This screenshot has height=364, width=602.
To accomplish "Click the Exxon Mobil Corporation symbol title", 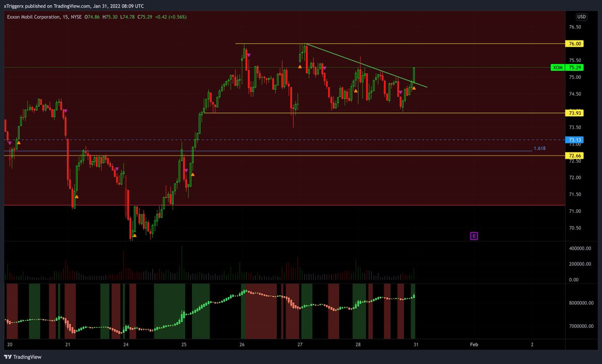I will pyautogui.click(x=35, y=17).
